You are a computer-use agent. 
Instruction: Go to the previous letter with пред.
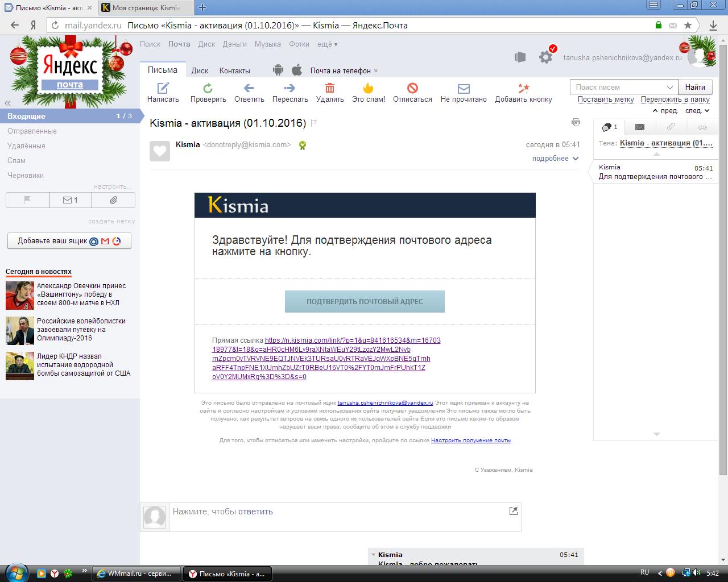pyautogui.click(x=665, y=111)
